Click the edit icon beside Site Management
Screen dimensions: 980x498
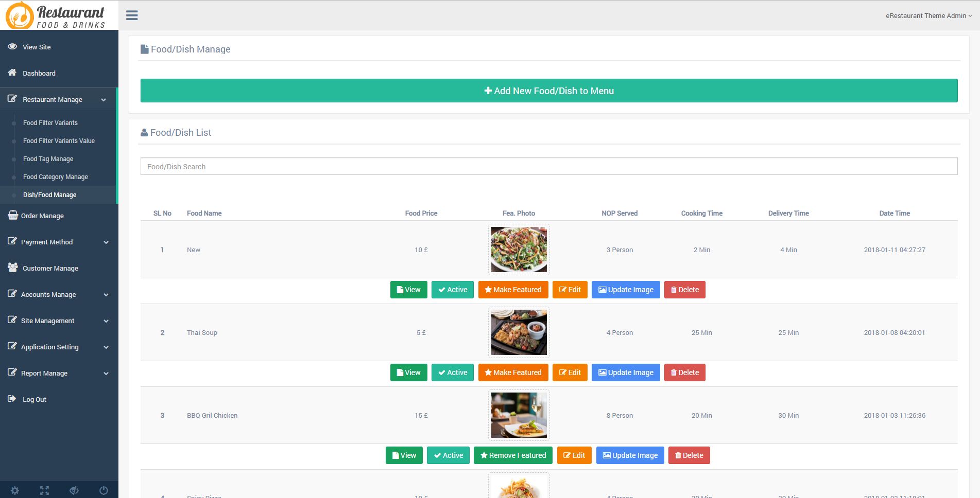coord(12,319)
